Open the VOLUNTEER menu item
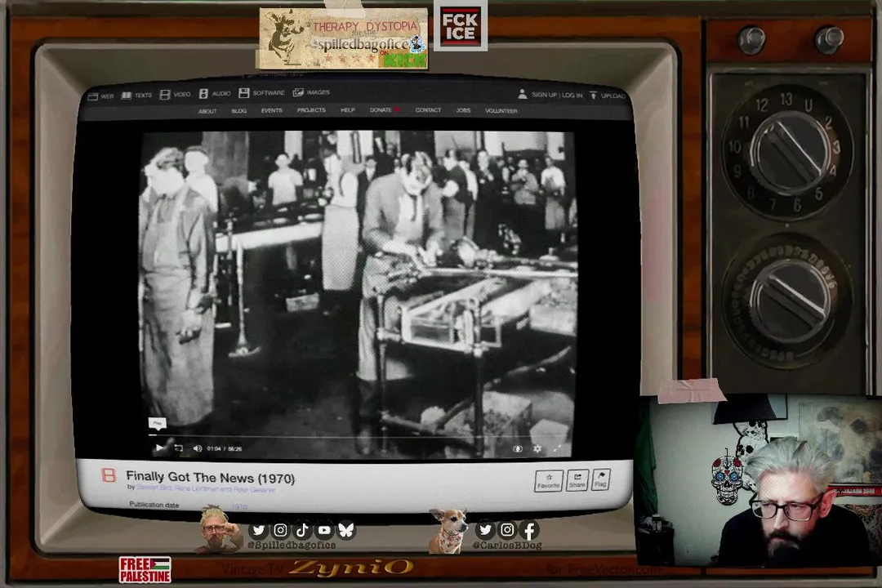This screenshot has width=882, height=588. pos(501,111)
